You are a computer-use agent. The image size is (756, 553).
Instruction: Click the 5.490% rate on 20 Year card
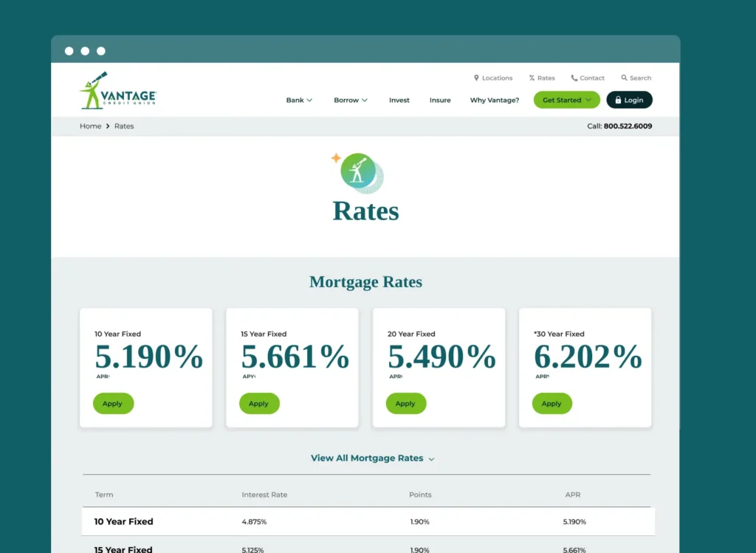coord(441,357)
